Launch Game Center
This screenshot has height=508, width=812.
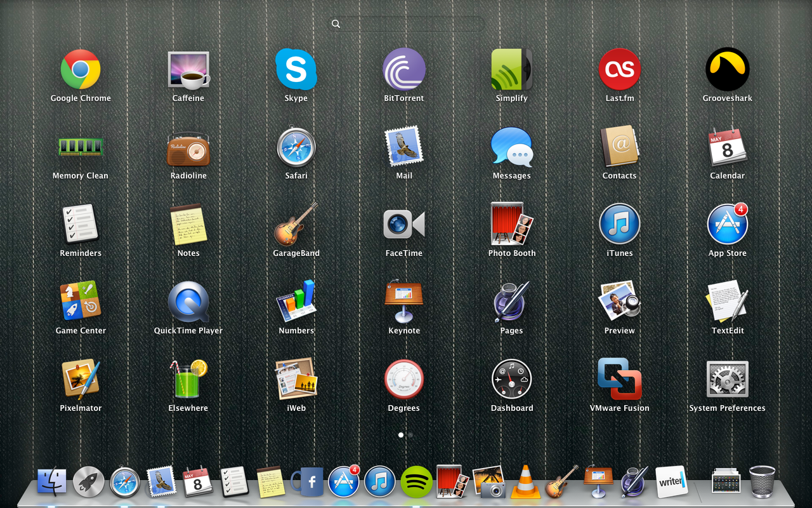pyautogui.click(x=81, y=302)
